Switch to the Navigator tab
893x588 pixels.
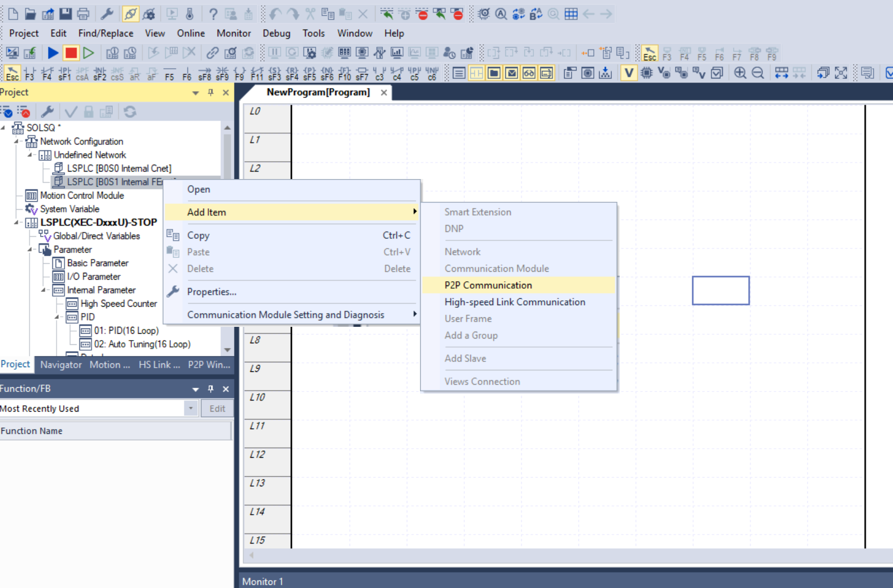tap(61, 364)
